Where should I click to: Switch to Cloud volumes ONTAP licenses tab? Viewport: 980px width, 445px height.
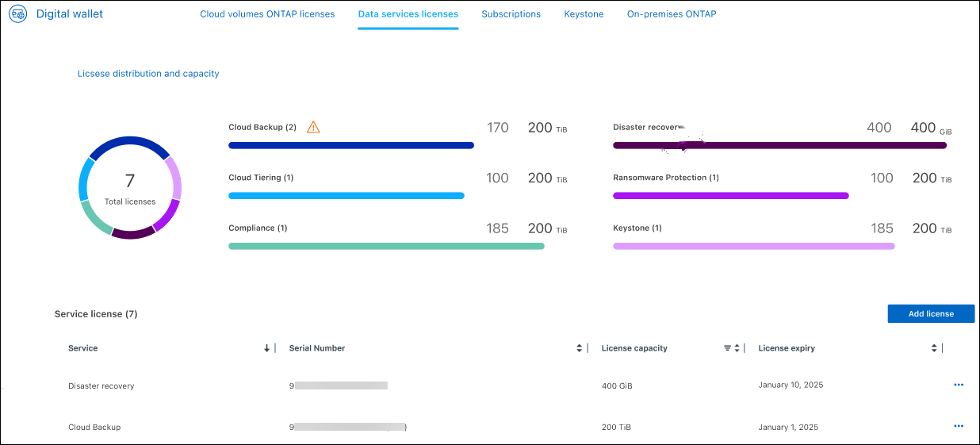[x=267, y=14]
